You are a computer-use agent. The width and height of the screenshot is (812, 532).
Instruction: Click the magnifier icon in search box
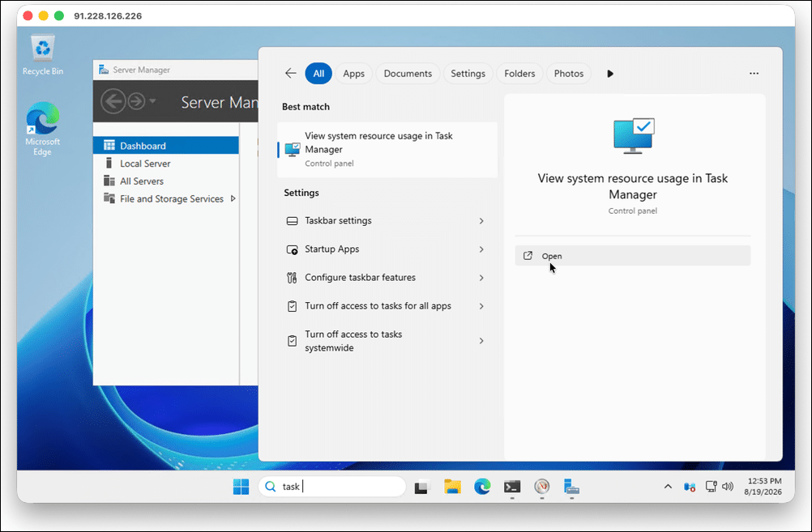pos(271,487)
